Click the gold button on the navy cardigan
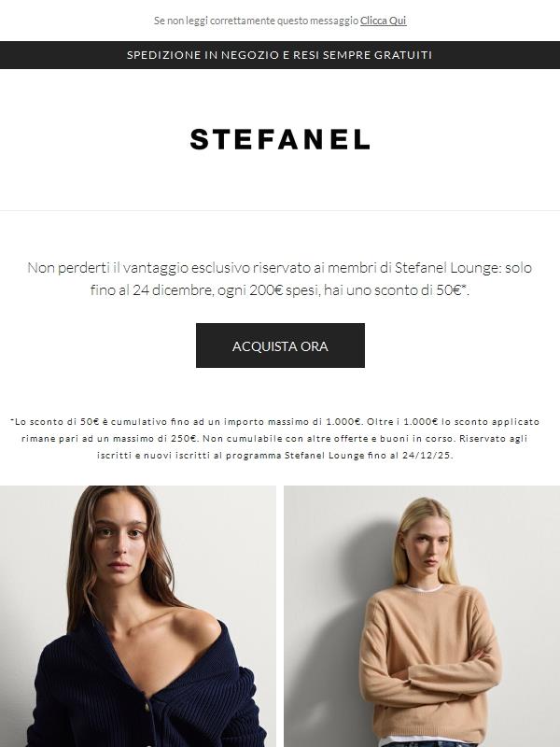The image size is (560, 747). tap(147, 705)
